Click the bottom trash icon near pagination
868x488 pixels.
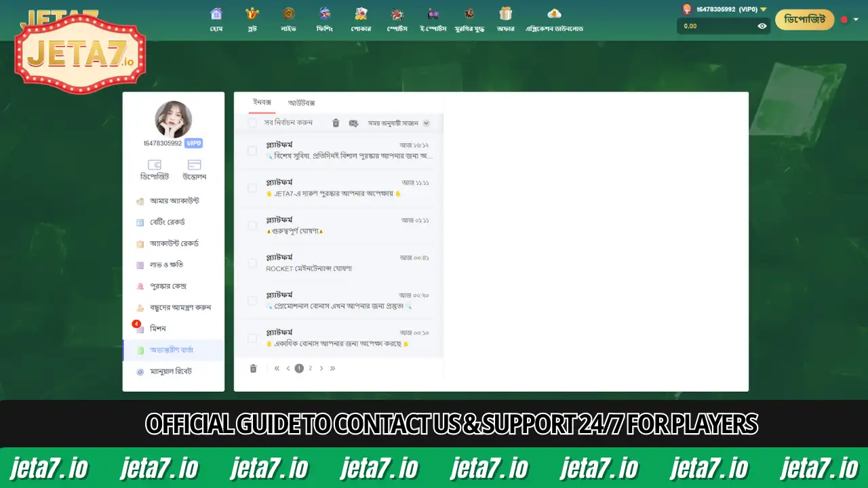coord(254,369)
